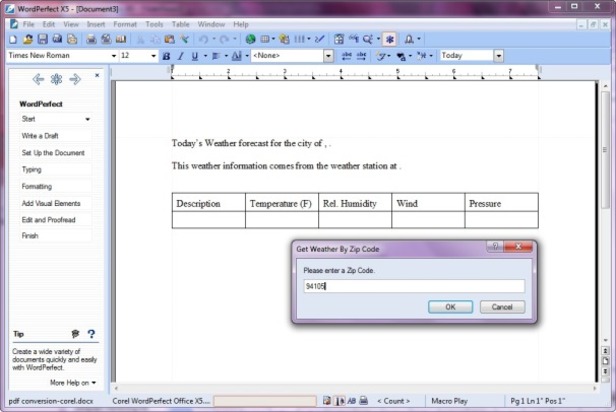
Task: Toggle Bold formatting
Action: click(167, 56)
